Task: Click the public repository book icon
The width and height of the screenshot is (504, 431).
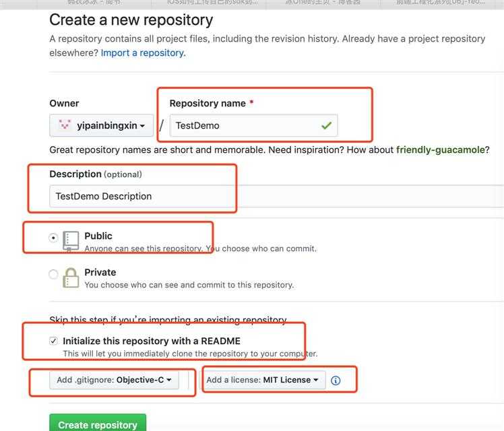Action: tap(71, 240)
